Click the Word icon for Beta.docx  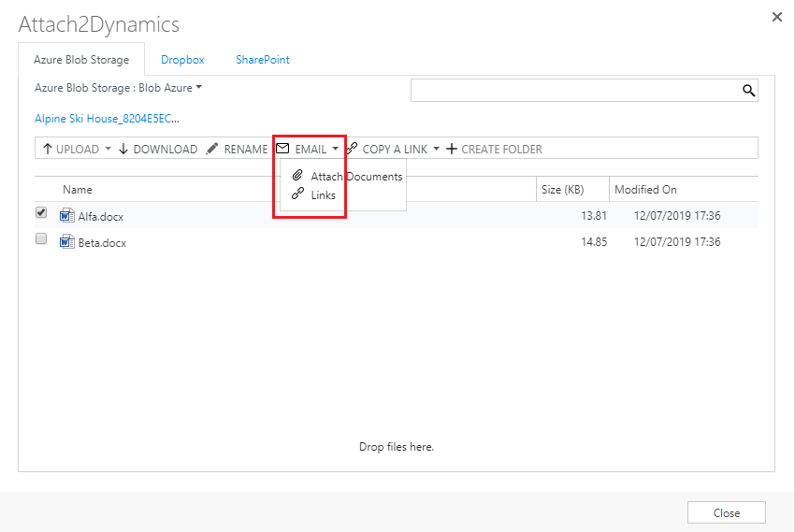[x=67, y=241]
